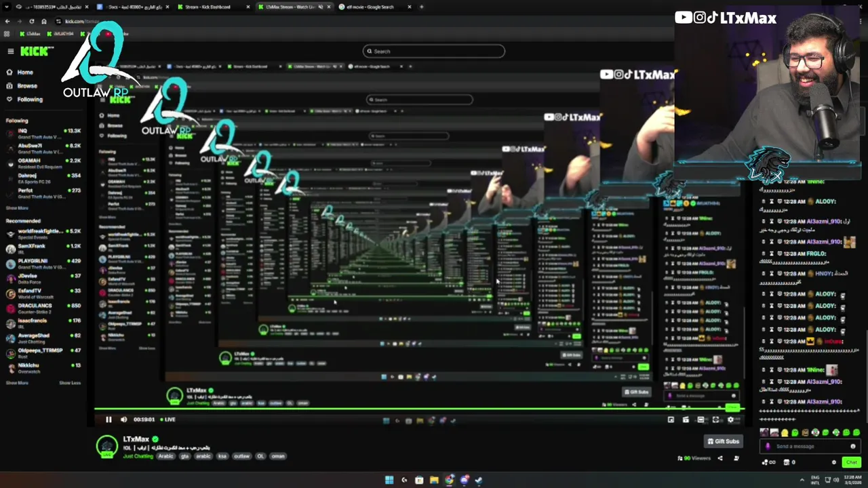This screenshot has height=488, width=868.
Task: Click the Kick search field
Action: (x=434, y=51)
